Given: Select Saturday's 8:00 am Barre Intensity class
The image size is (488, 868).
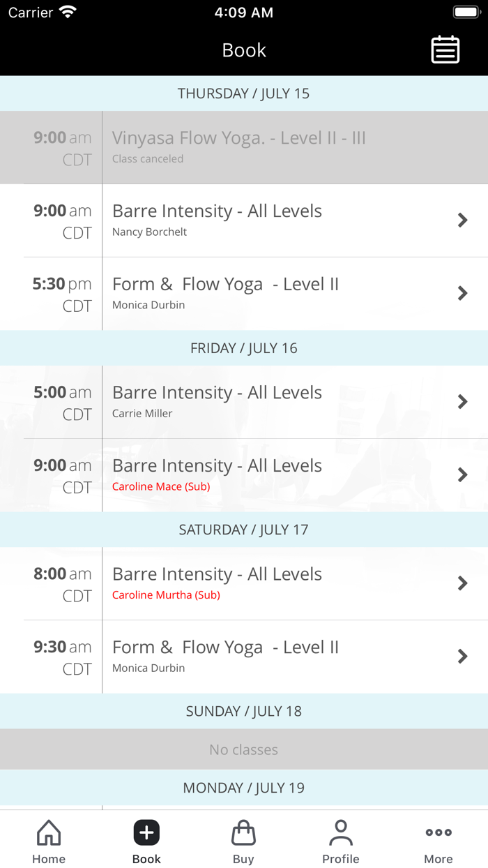Looking at the screenshot, I should tap(244, 583).
